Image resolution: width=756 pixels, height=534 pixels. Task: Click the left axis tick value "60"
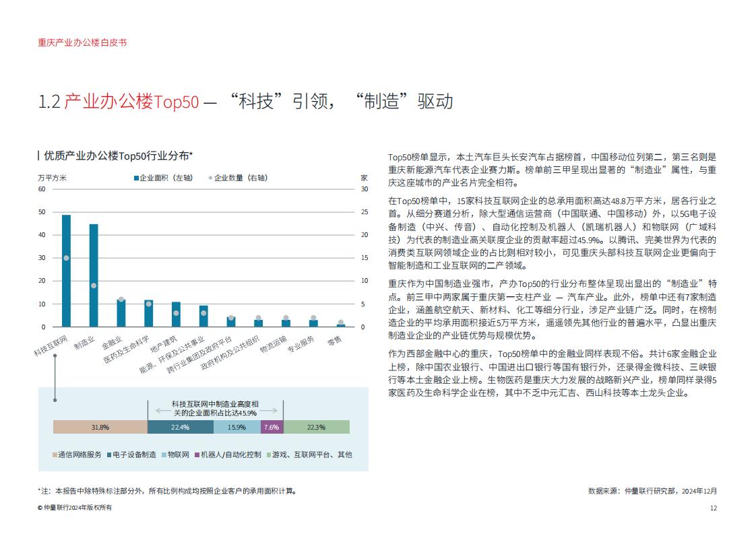[42, 189]
